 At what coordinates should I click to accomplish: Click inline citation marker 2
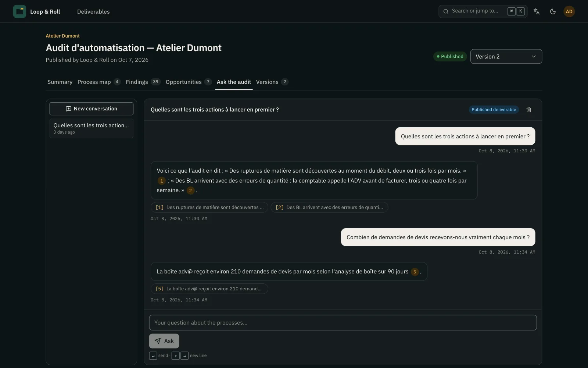(x=190, y=190)
